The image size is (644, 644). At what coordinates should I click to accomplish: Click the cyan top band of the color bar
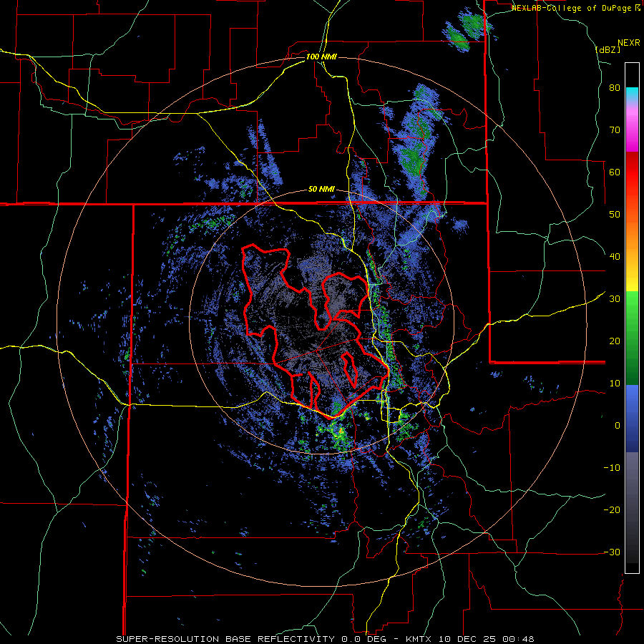(632, 91)
